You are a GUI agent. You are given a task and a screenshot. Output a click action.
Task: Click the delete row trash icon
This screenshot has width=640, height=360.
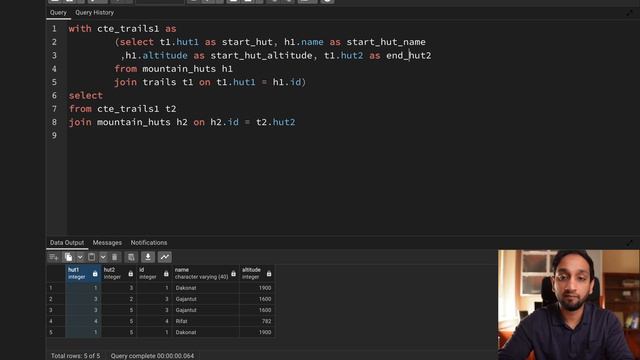click(115, 257)
